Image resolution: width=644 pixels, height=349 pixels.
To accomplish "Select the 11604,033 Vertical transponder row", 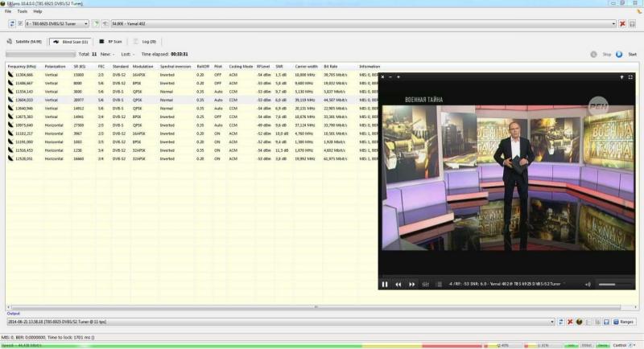I will (20, 100).
